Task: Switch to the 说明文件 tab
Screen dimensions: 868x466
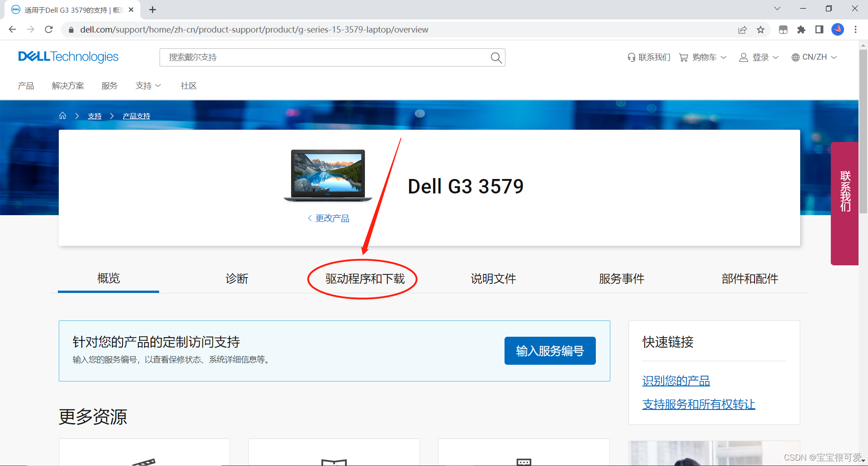Action: [493, 278]
